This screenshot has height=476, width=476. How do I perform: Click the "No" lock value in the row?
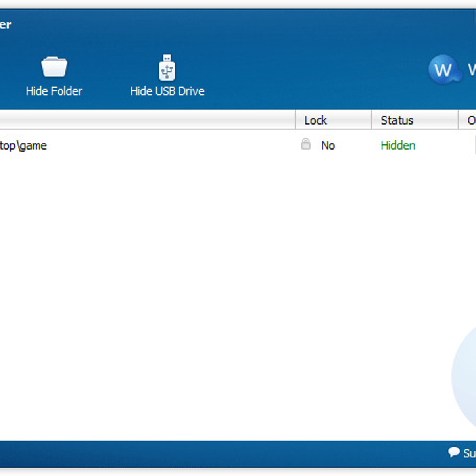(x=328, y=146)
